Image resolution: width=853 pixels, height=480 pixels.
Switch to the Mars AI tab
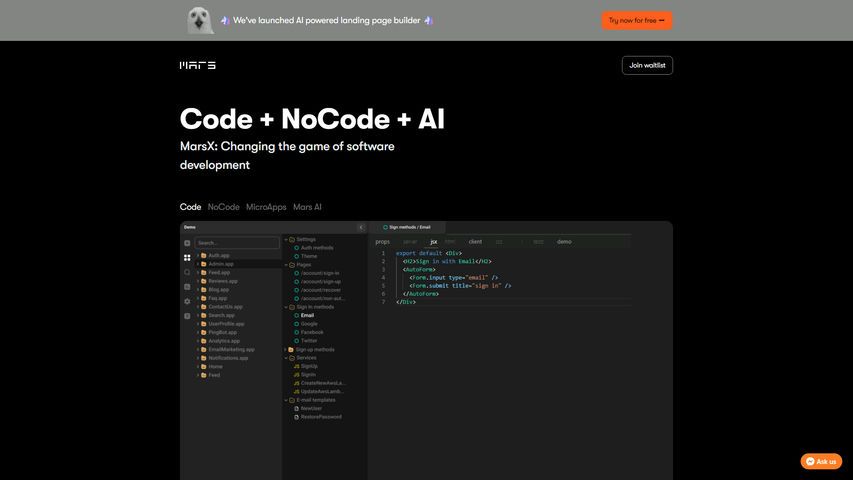click(x=307, y=207)
